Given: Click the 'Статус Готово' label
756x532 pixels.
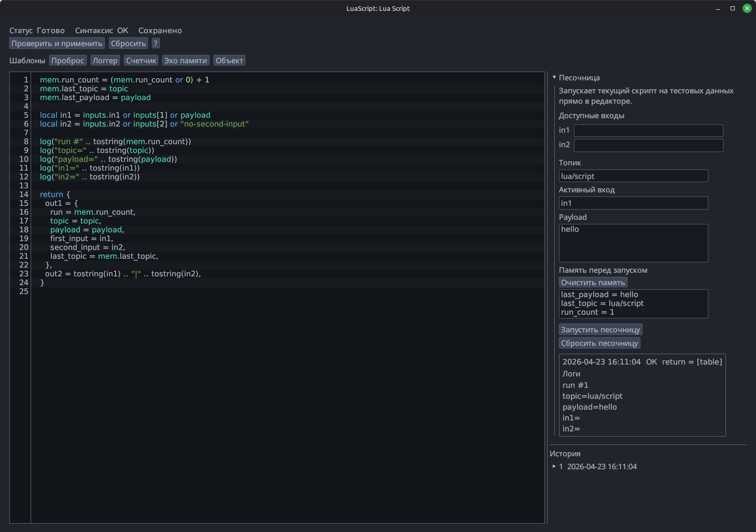Looking at the screenshot, I should tap(37, 31).
